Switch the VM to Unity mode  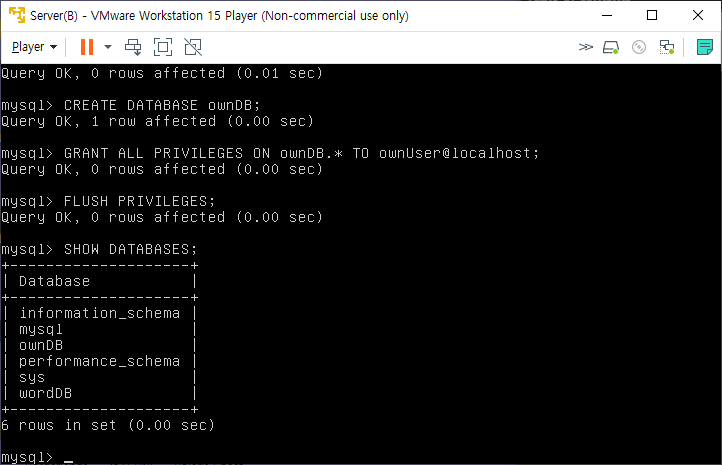(193, 47)
